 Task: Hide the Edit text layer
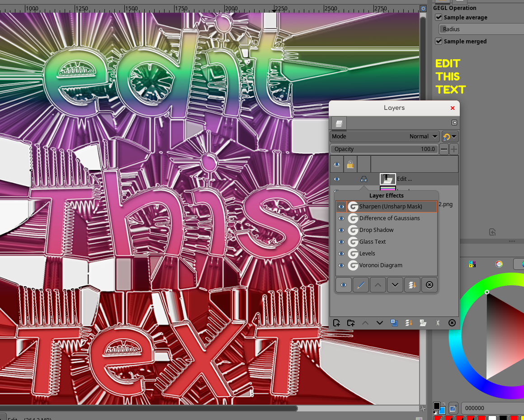coord(336,179)
